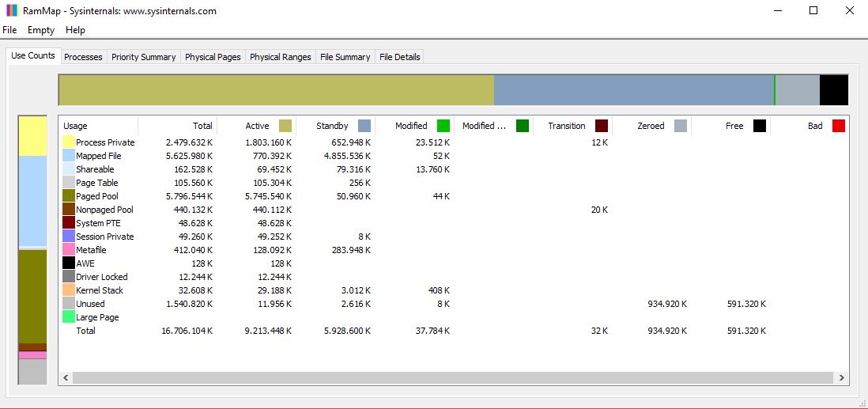Select the Process Private row label
Viewport: 868px width, 409px height.
(105, 142)
